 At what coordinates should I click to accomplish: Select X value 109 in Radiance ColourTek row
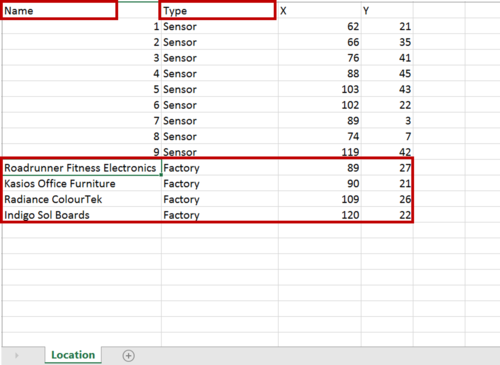[320, 199]
